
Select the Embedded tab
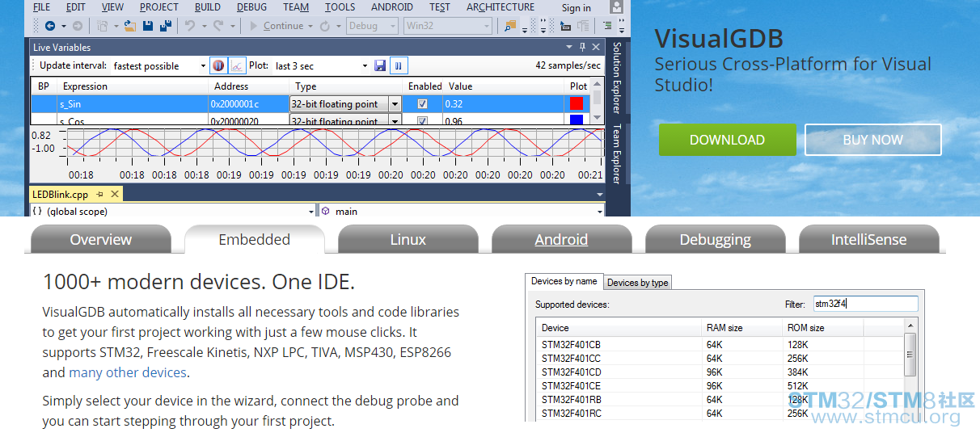click(255, 239)
